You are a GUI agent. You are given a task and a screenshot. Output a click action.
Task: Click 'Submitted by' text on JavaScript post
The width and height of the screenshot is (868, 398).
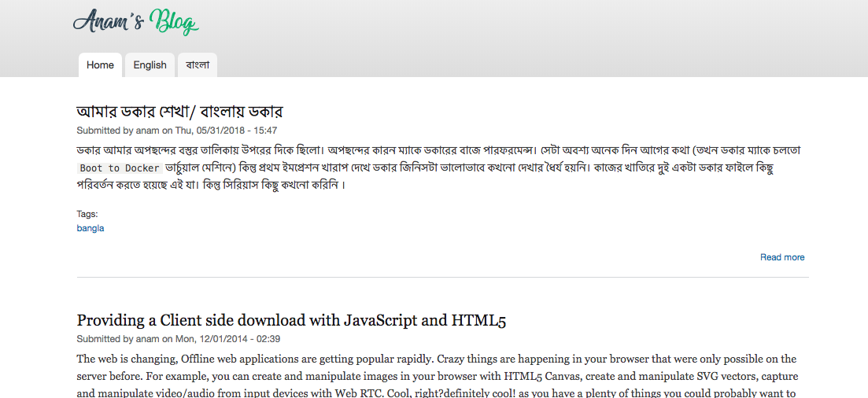(x=105, y=339)
